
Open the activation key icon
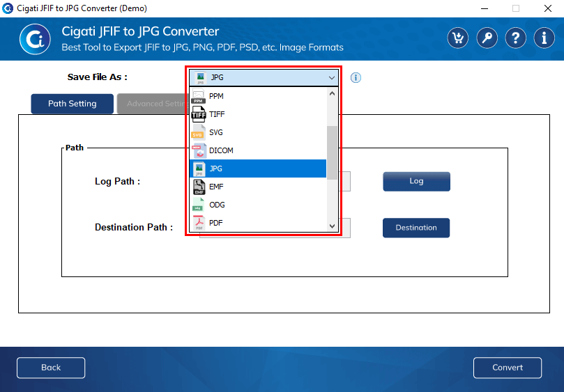487,38
